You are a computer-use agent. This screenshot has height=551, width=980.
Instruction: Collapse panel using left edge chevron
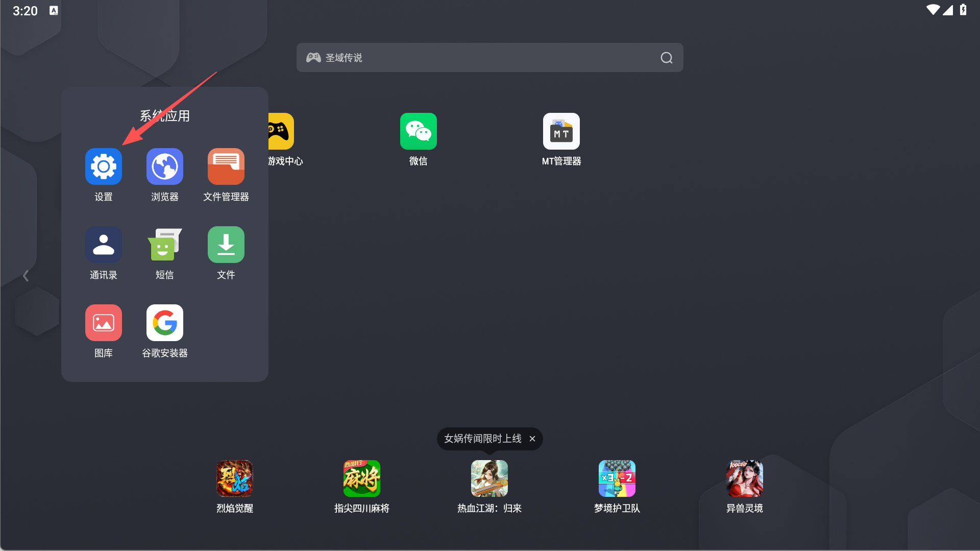26,275
